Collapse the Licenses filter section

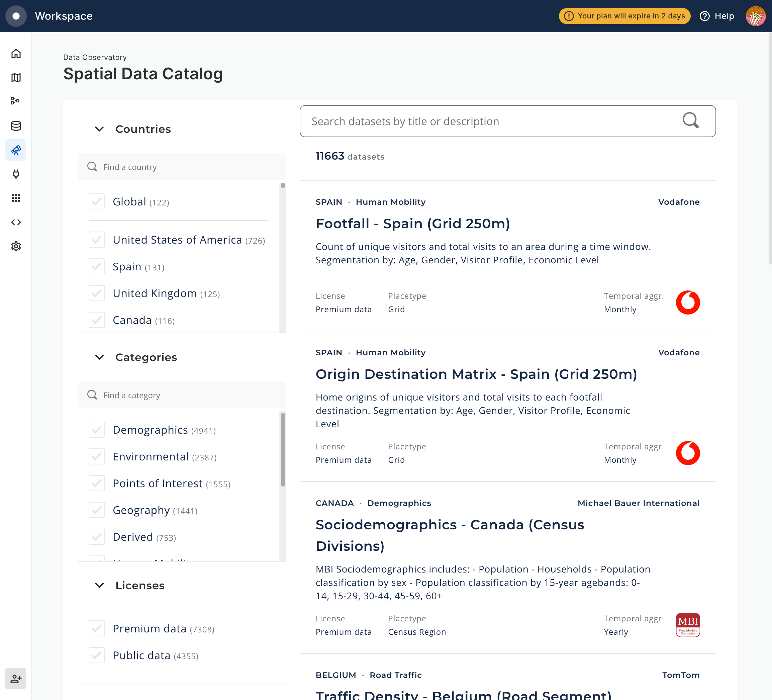[x=99, y=586]
